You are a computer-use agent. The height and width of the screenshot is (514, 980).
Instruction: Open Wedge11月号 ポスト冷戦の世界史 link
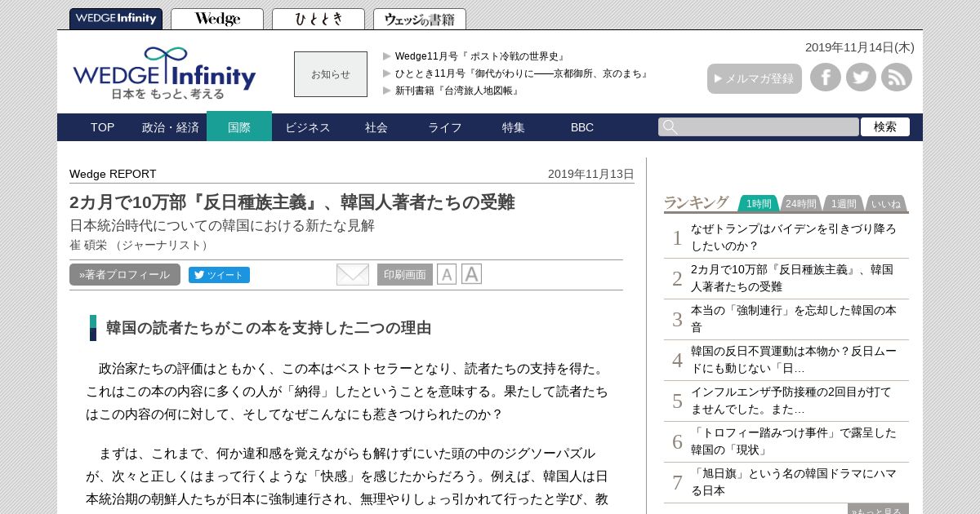[x=480, y=56]
